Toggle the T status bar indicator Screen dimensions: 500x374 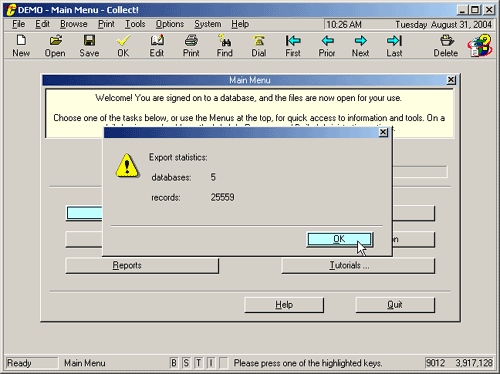tap(198, 363)
